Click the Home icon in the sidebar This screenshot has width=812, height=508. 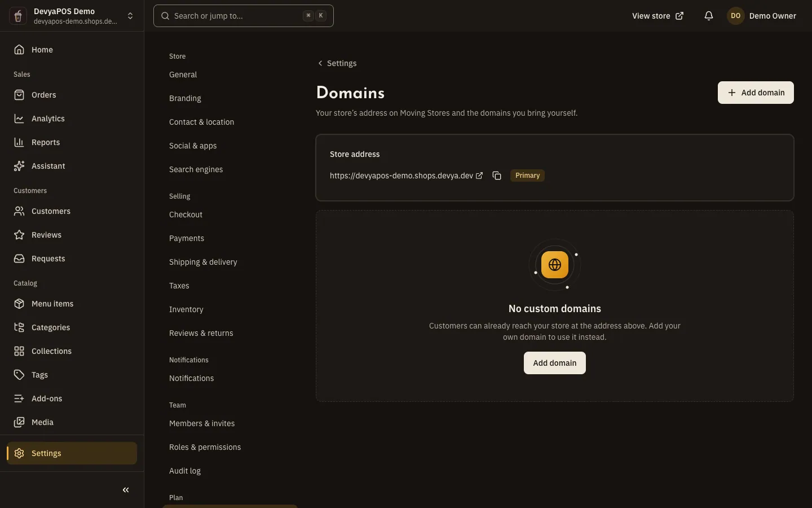pos(19,50)
